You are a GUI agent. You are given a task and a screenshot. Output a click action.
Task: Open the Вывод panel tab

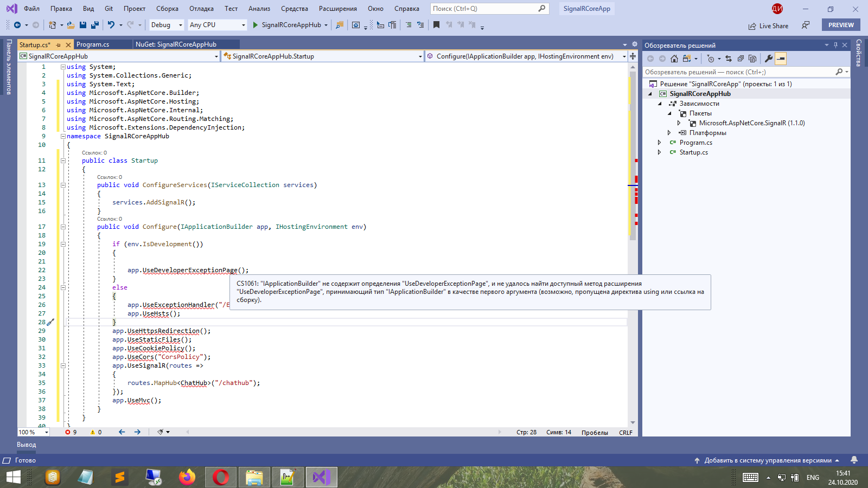click(x=26, y=445)
